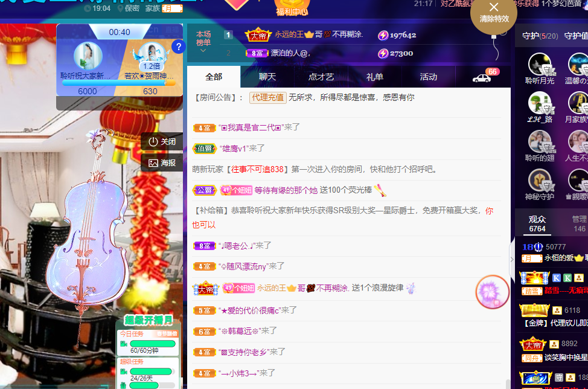This screenshot has height=389, width=588.
Task: Click username 雄鹰v1 in chat
Action: click(x=235, y=149)
